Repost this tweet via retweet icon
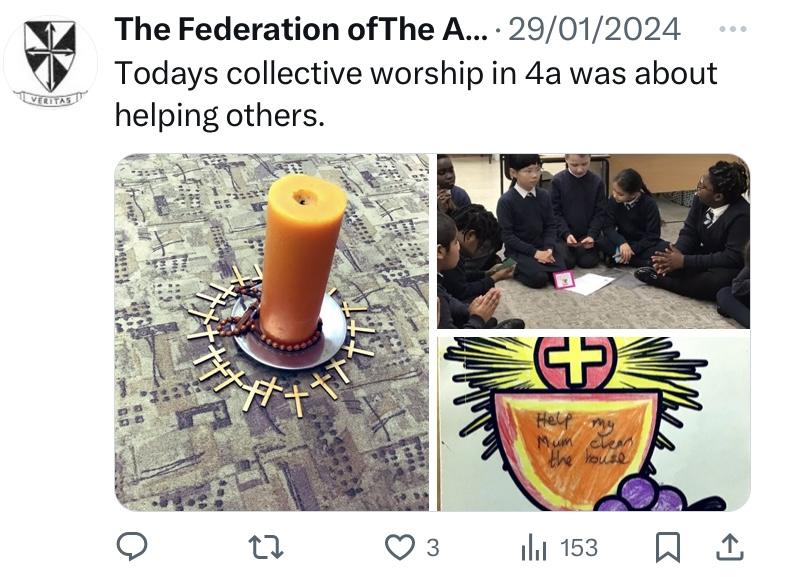 pos(266,547)
